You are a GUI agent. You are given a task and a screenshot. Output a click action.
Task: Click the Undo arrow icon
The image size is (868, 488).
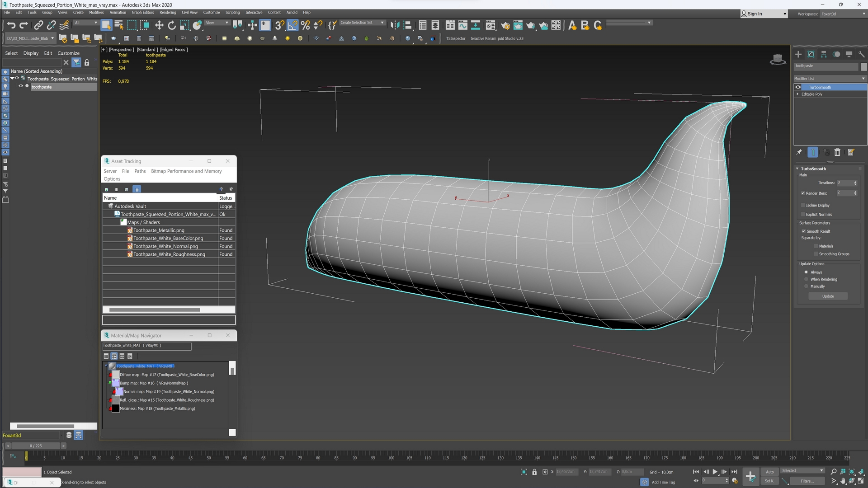point(11,25)
